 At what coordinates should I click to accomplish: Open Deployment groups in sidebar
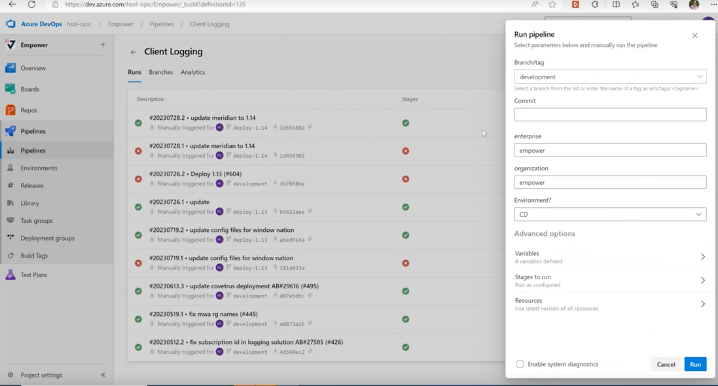click(x=47, y=238)
